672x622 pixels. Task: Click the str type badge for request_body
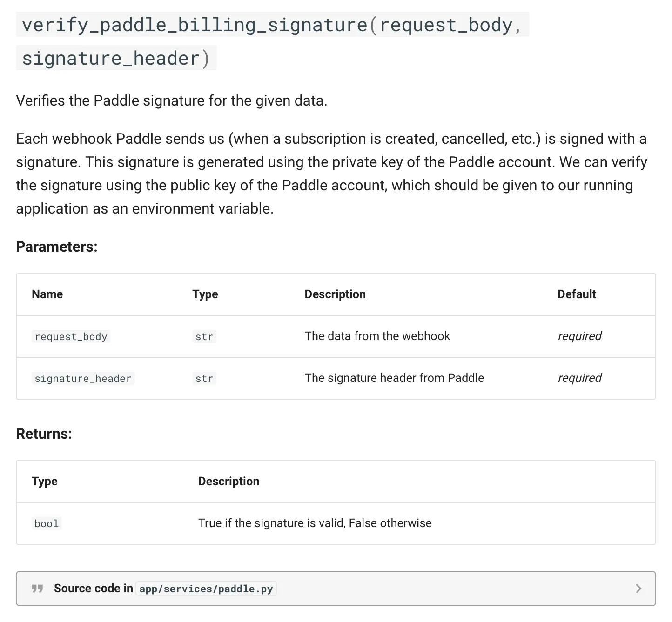pyautogui.click(x=204, y=336)
